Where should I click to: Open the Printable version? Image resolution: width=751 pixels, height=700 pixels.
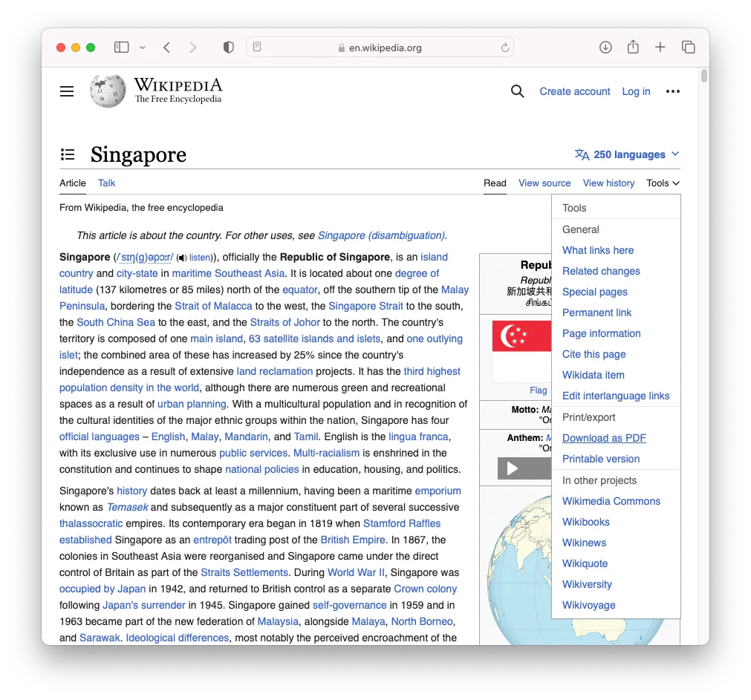coord(601,459)
